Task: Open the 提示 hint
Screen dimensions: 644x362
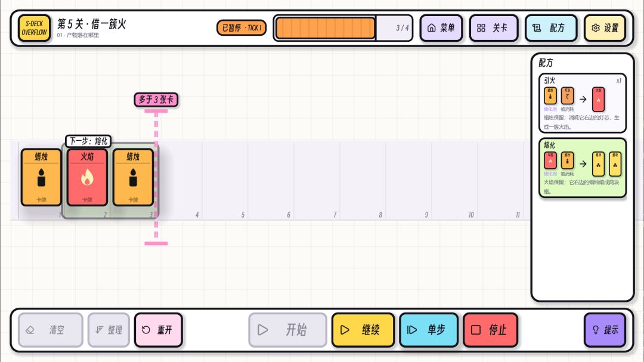Action: pyautogui.click(x=605, y=330)
